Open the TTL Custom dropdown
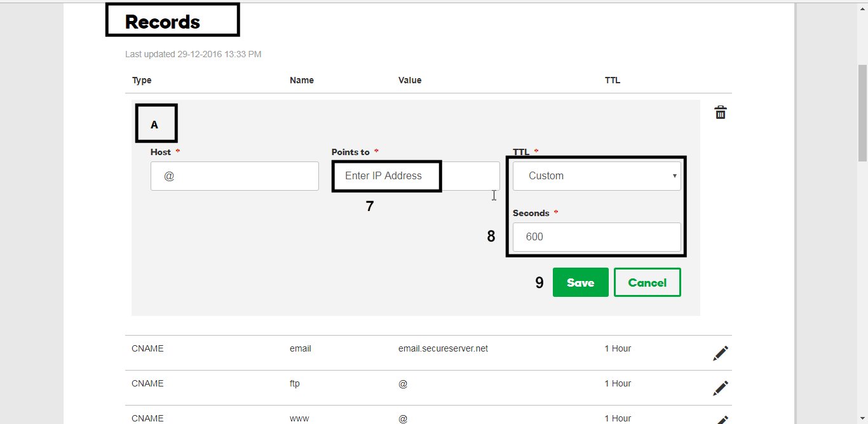Image resolution: width=868 pixels, height=424 pixels. click(597, 176)
